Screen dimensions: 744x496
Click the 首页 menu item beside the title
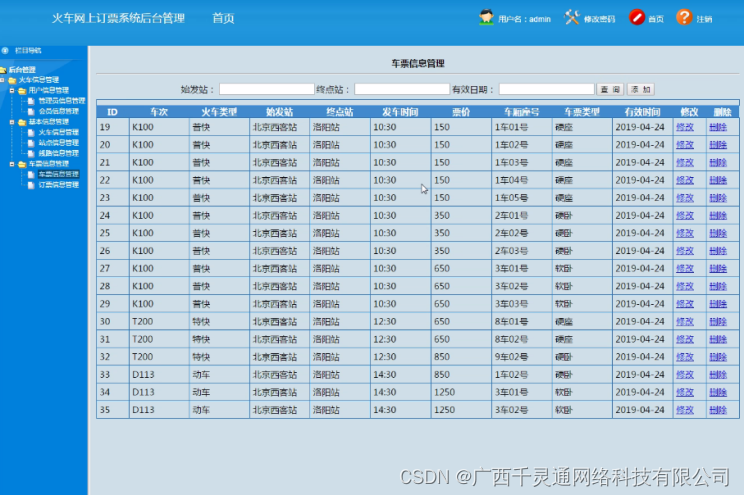(x=223, y=19)
